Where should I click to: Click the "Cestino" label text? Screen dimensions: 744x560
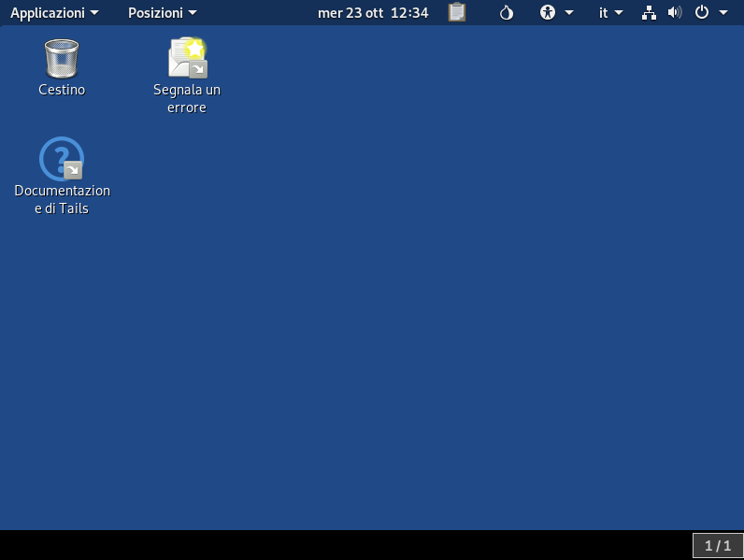click(x=62, y=90)
